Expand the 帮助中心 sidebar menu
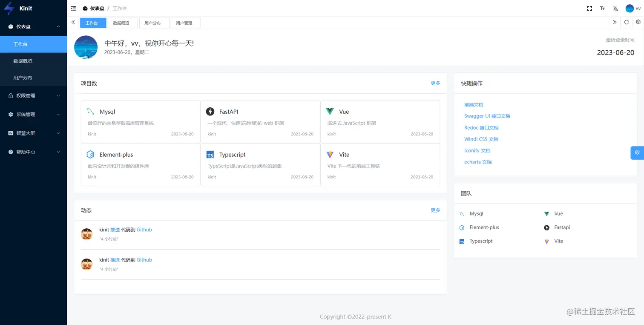644x325 pixels. 34,152
